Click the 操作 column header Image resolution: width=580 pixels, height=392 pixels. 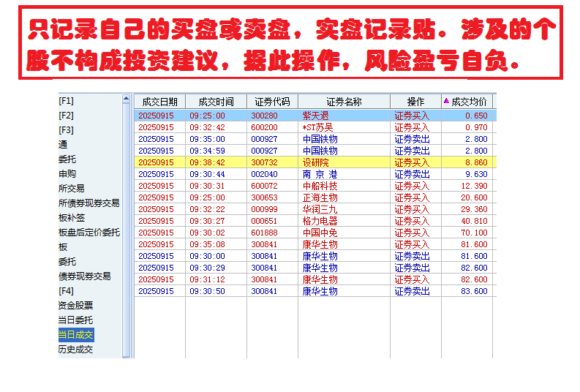pyautogui.click(x=415, y=102)
